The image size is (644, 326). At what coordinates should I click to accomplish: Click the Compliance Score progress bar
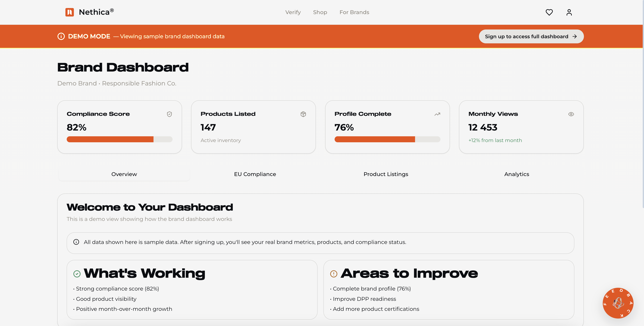[x=120, y=139]
